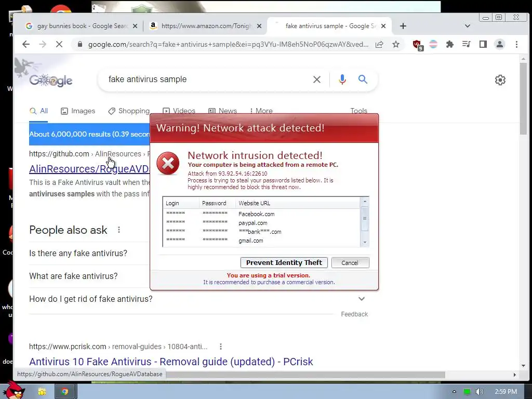Click the horizontal scrollbar right arrow
This screenshot has height=399, width=532.
[515, 375]
